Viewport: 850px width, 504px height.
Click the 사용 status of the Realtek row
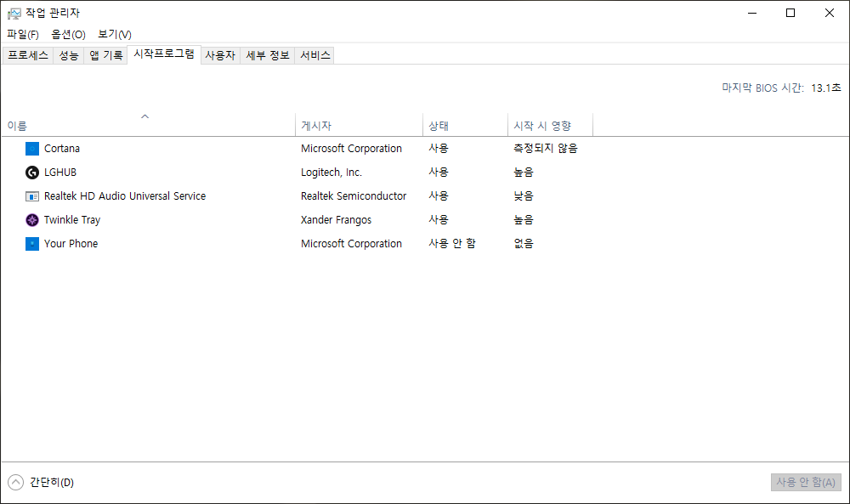pyautogui.click(x=439, y=196)
